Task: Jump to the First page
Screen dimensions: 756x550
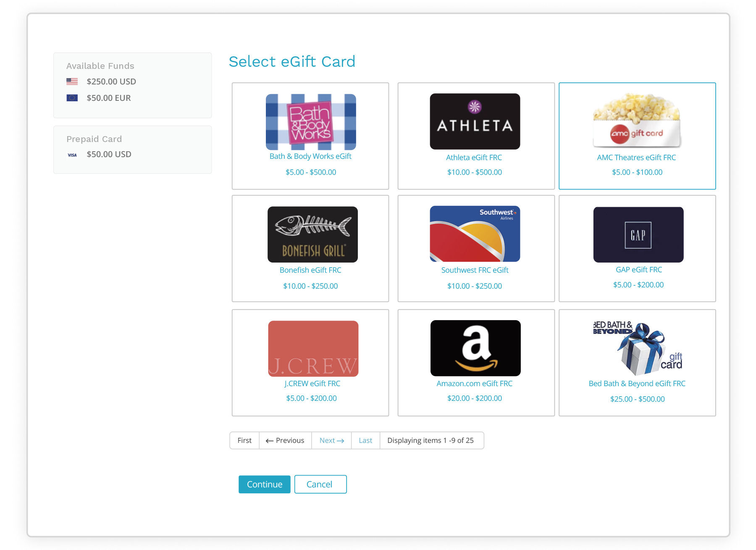Action: tap(244, 440)
